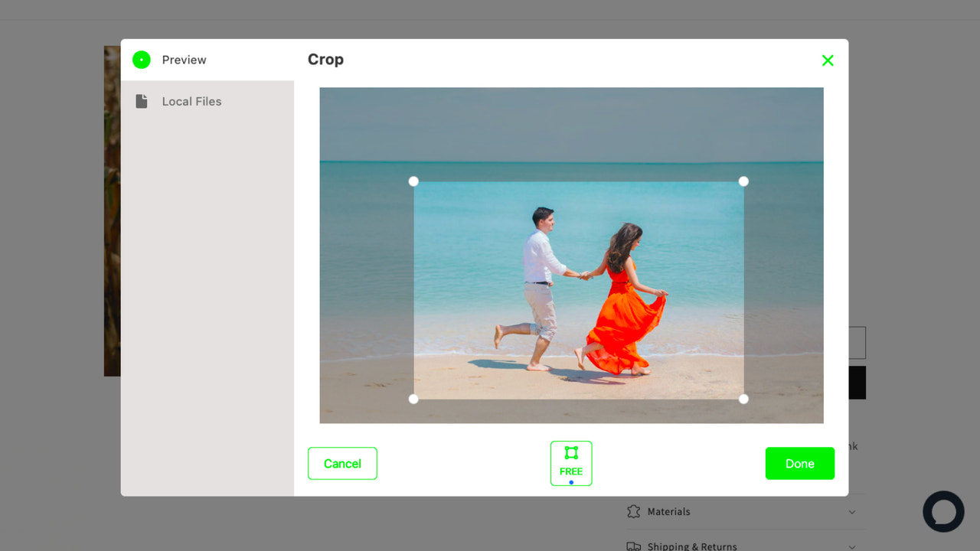Grab the bottom-left crop corner handle

click(x=413, y=398)
